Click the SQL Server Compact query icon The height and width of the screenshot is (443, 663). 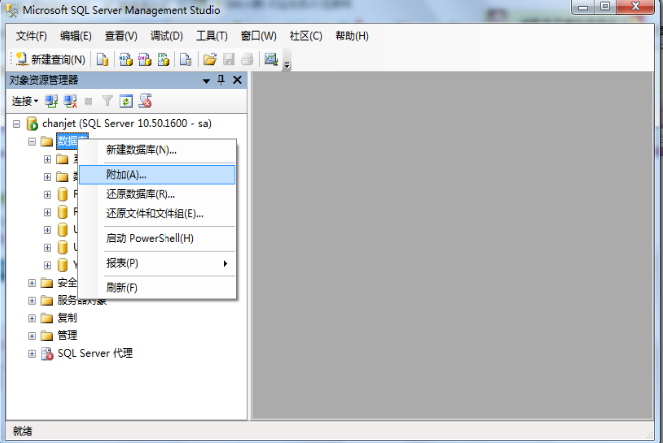point(185,59)
